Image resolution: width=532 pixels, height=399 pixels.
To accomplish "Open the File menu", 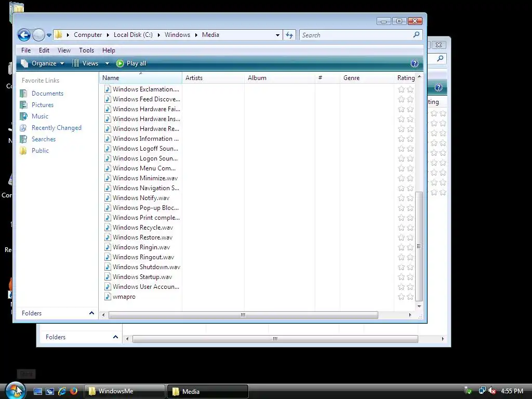I will 26,50.
